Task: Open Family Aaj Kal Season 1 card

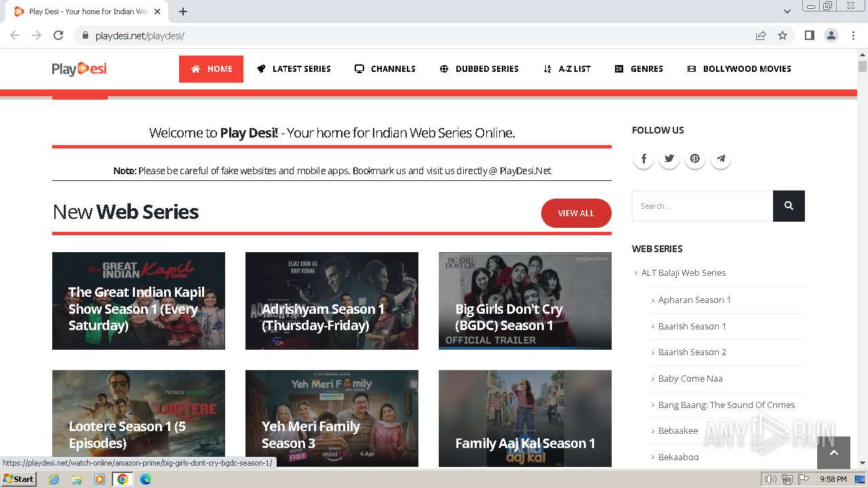Action: click(525, 418)
